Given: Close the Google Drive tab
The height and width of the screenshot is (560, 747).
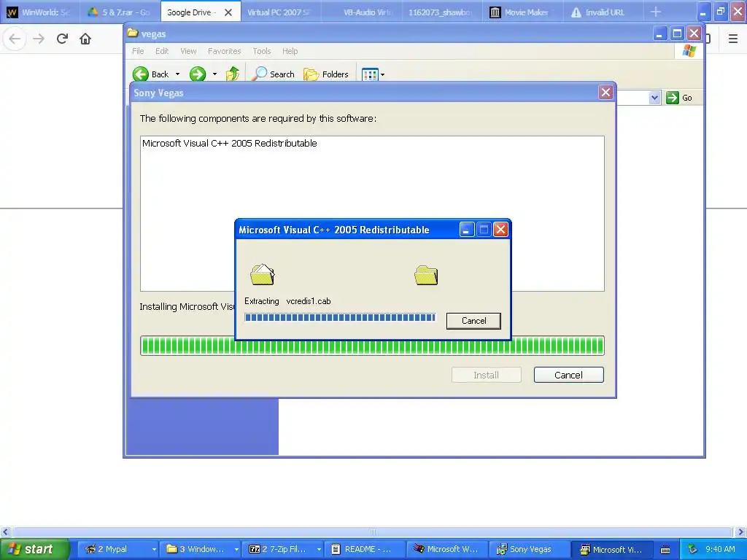Looking at the screenshot, I should [228, 12].
